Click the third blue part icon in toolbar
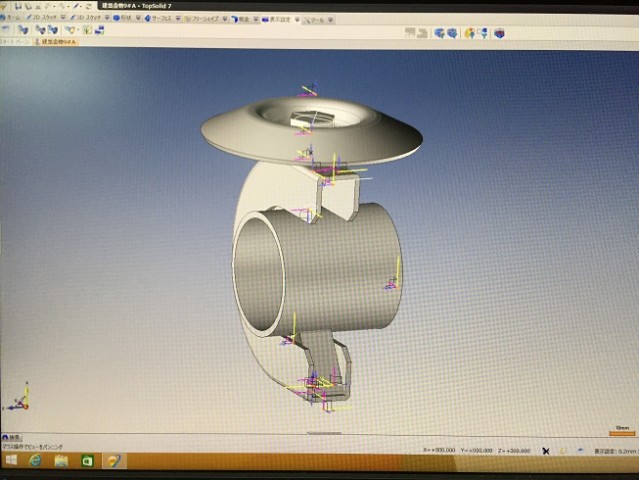Viewport: 639px width, 480px height. point(40,30)
